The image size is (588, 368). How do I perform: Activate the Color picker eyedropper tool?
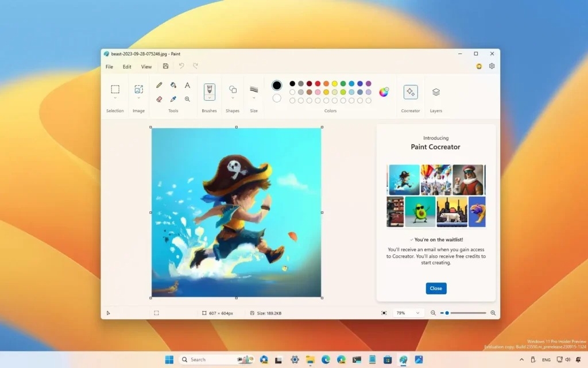coord(173,99)
